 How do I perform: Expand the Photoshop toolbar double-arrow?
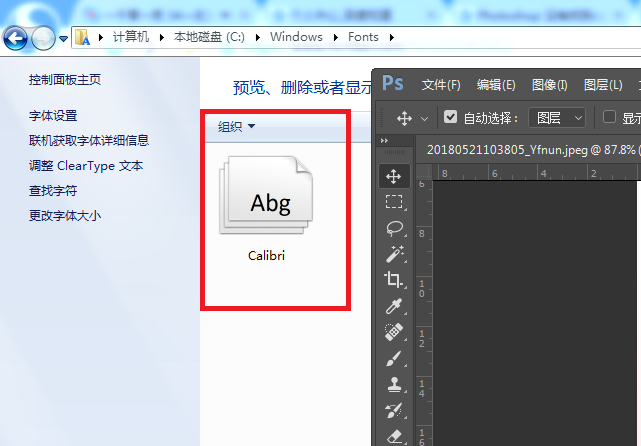pyautogui.click(x=384, y=141)
